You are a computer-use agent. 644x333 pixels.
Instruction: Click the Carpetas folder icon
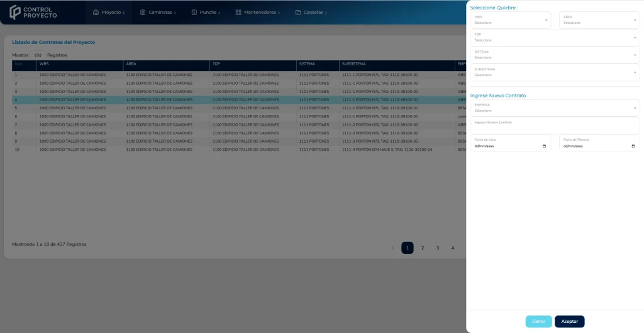point(298,12)
